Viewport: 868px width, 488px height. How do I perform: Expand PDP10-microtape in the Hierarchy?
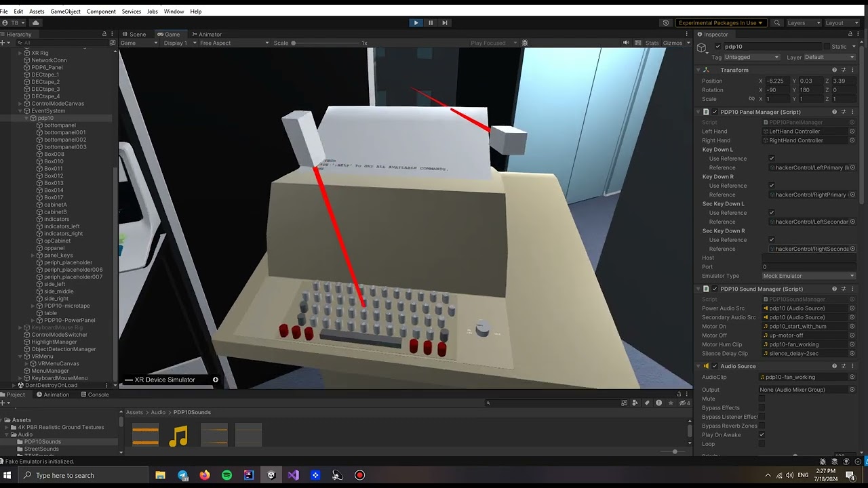(33, 306)
